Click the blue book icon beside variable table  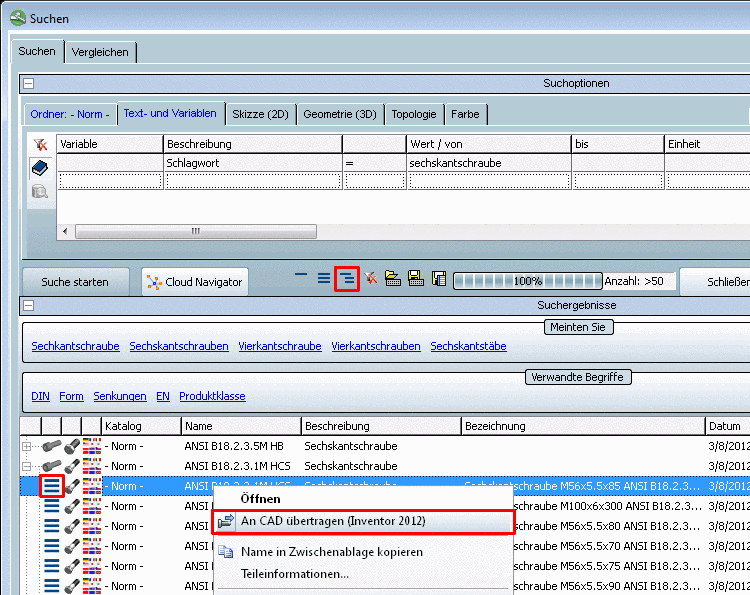click(40, 167)
